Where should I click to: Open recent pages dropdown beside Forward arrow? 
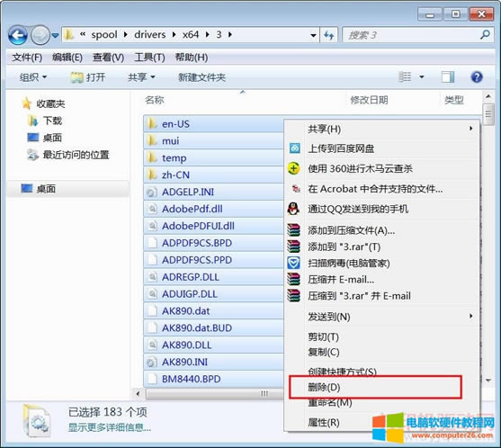pos(55,35)
